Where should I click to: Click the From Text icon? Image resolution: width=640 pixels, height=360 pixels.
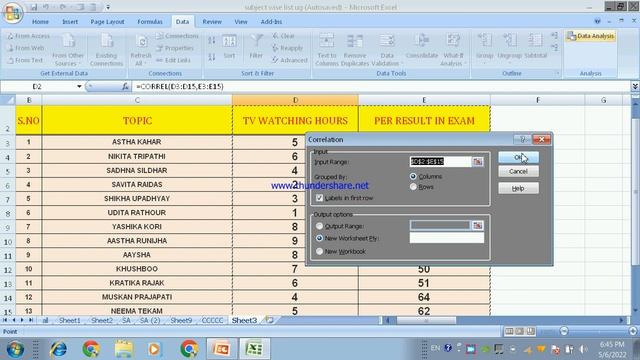[25, 60]
